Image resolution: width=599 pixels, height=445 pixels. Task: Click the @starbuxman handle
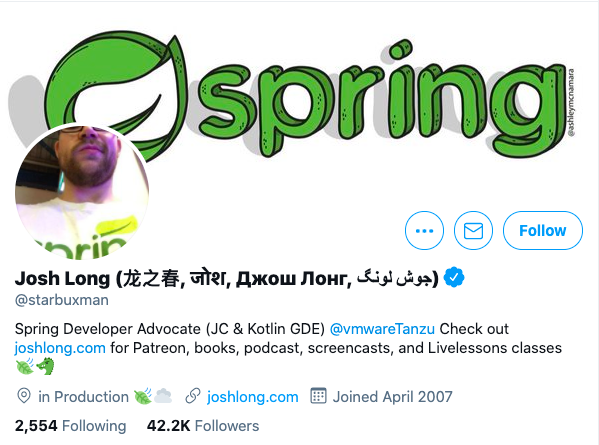click(x=62, y=300)
